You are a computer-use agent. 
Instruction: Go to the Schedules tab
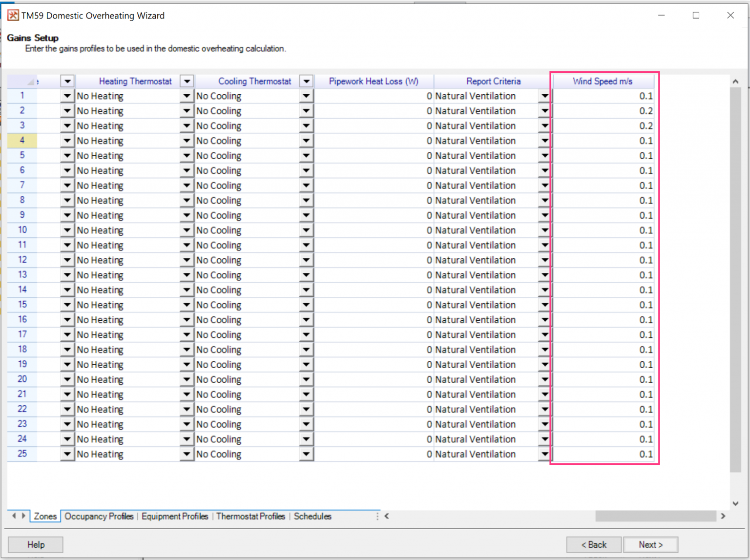[312, 517]
